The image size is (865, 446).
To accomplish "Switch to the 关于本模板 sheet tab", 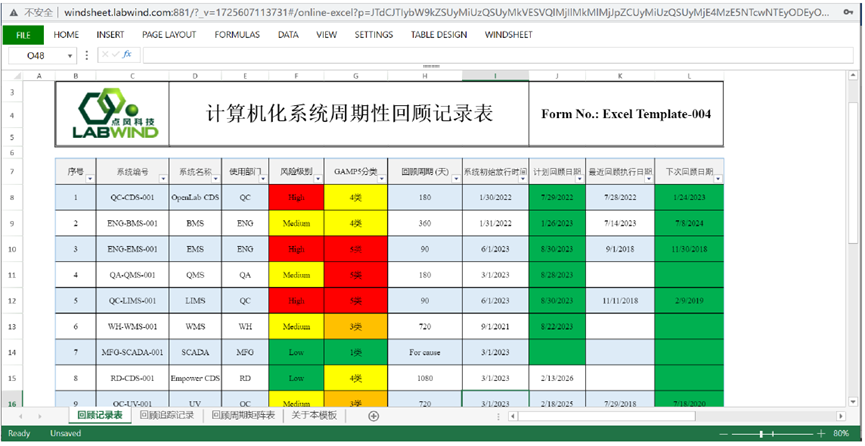I will [313, 416].
